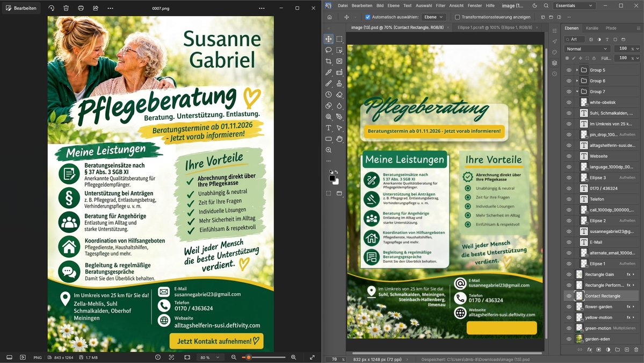Create a new group folder icon
Screen dimensions: 644x363
(x=617, y=350)
